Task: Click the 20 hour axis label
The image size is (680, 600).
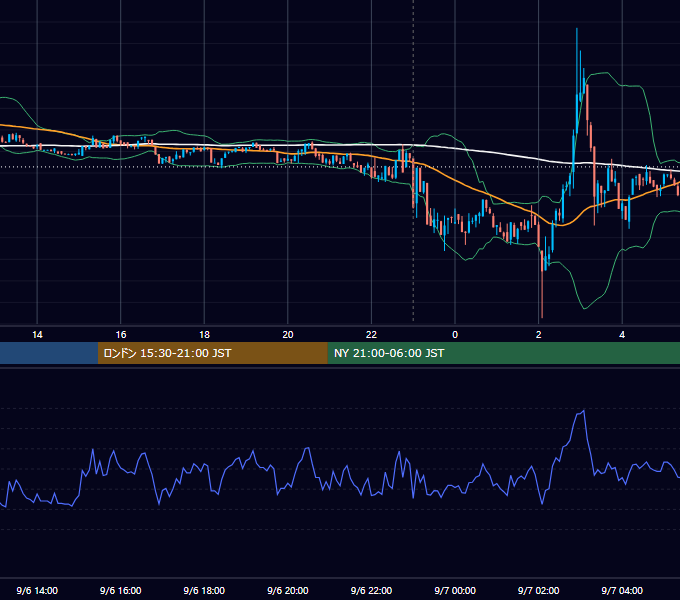Action: [x=288, y=335]
